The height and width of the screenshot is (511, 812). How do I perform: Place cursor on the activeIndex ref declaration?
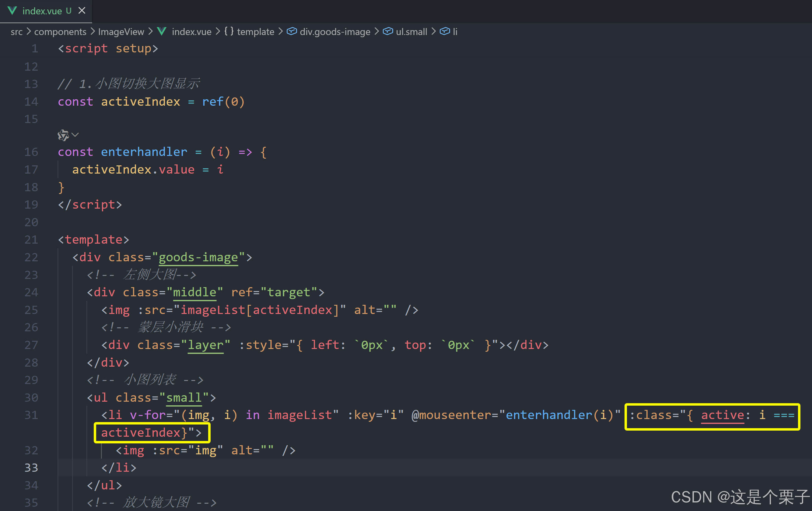click(x=140, y=102)
